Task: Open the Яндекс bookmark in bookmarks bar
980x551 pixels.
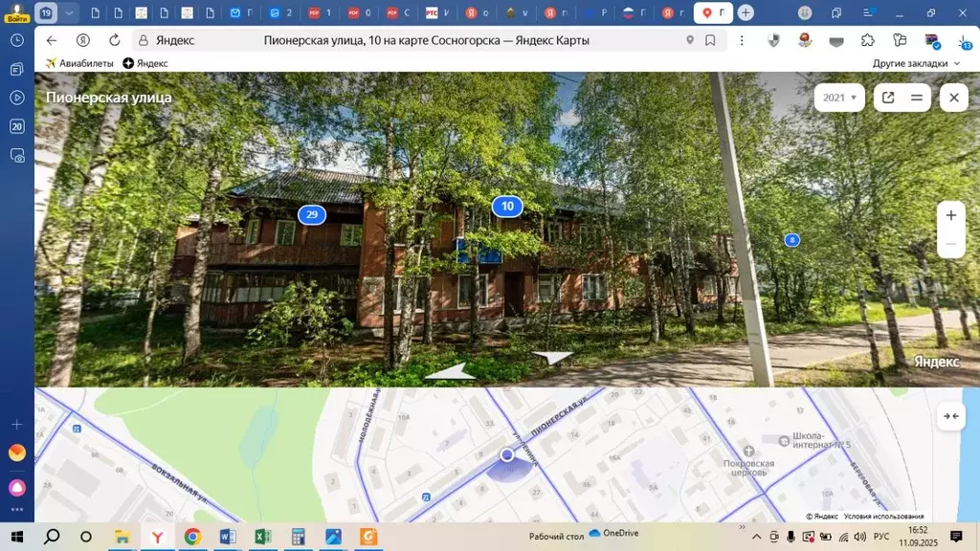Action: click(145, 63)
